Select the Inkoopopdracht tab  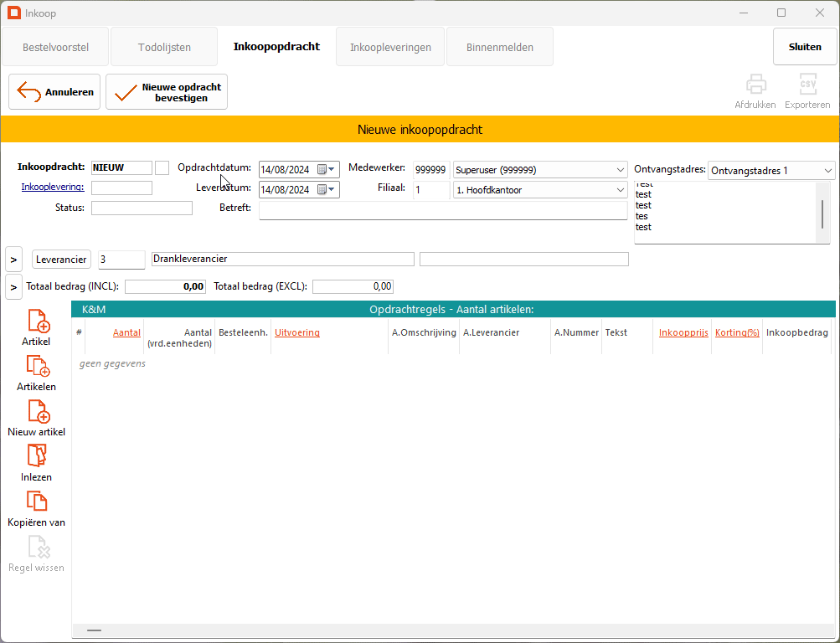(x=276, y=47)
